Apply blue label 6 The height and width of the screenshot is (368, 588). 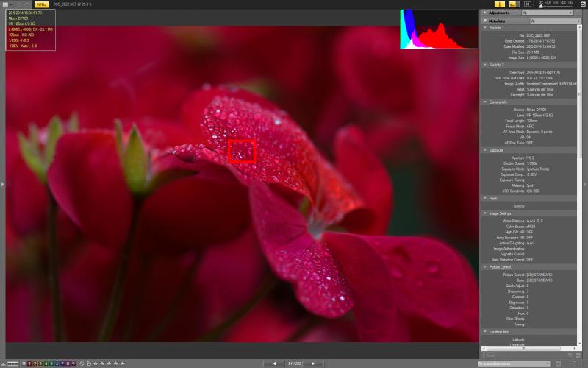pos(57,364)
